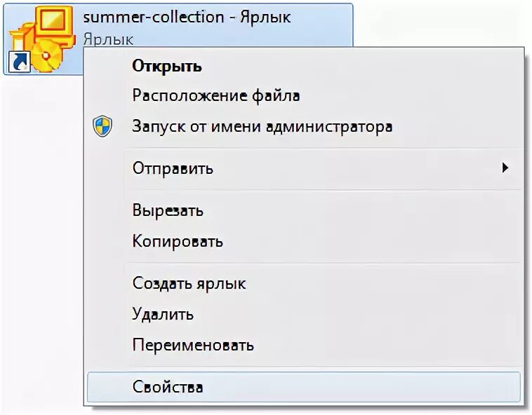Choose Открыть from the context menu
The image size is (532, 415).
click(x=167, y=67)
